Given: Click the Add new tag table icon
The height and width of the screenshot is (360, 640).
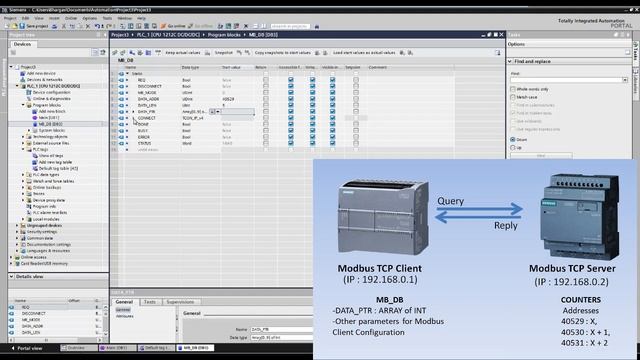Looking at the screenshot, I should (x=35, y=162).
